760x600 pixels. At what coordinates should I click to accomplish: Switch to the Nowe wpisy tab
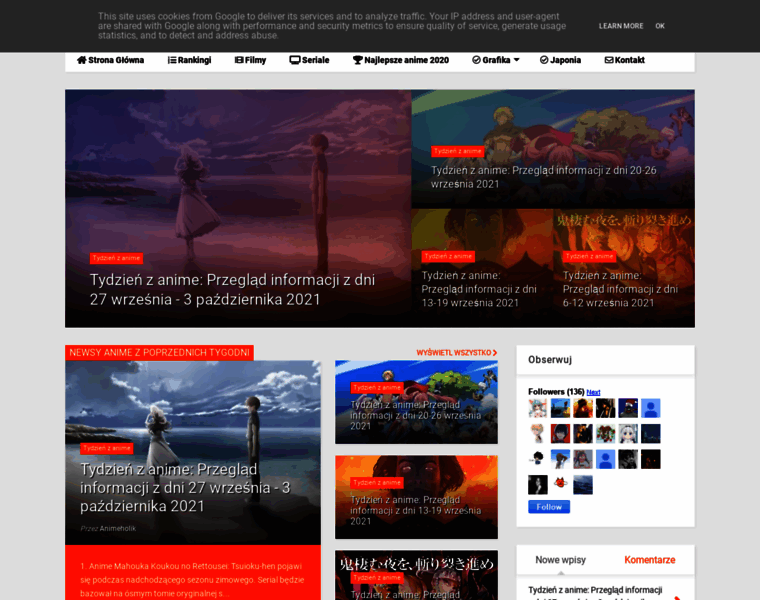coord(560,560)
